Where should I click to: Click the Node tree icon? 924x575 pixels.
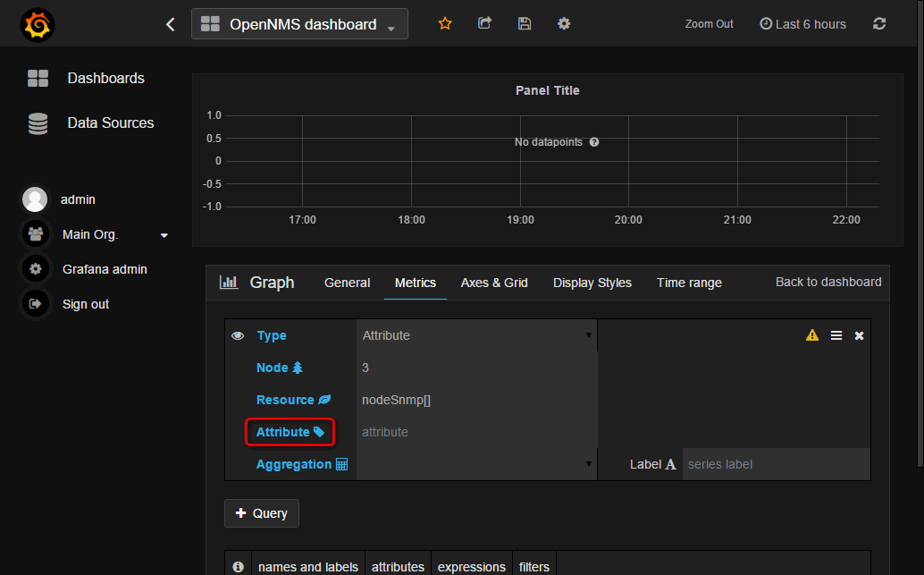[x=298, y=368]
